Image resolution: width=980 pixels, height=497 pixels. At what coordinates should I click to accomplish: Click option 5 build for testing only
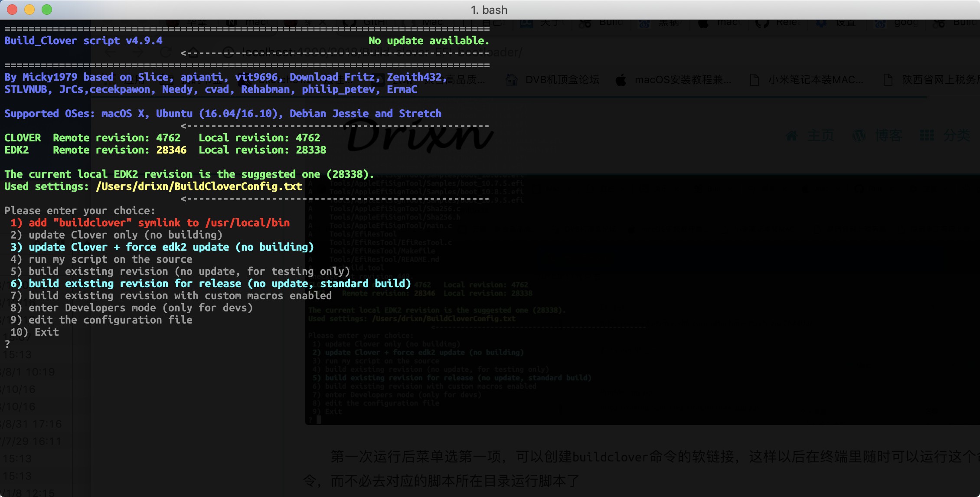point(180,271)
